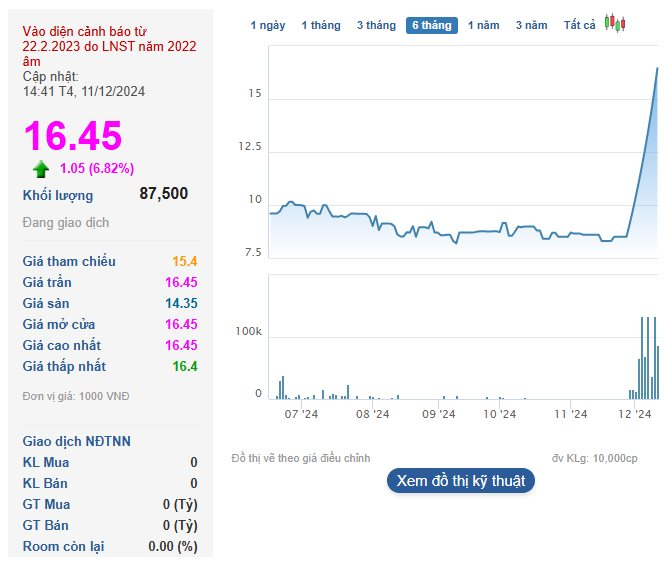Select the Tất cả time range

(x=579, y=25)
